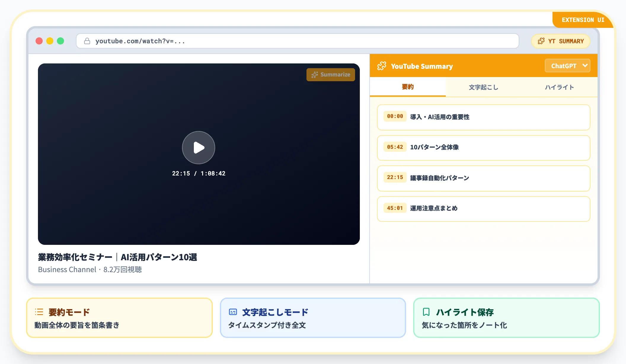Click the EXTENSION UI badge label
This screenshot has height=364, width=626.
tap(583, 20)
